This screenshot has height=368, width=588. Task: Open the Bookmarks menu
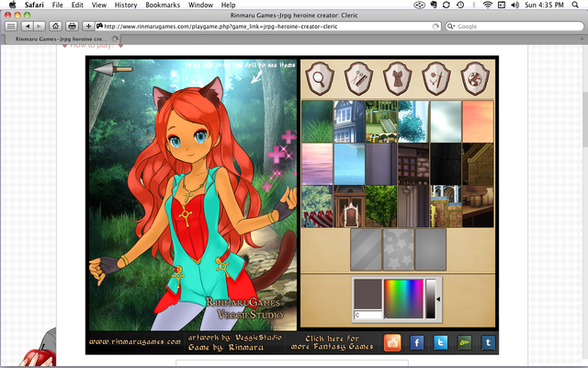click(x=163, y=5)
